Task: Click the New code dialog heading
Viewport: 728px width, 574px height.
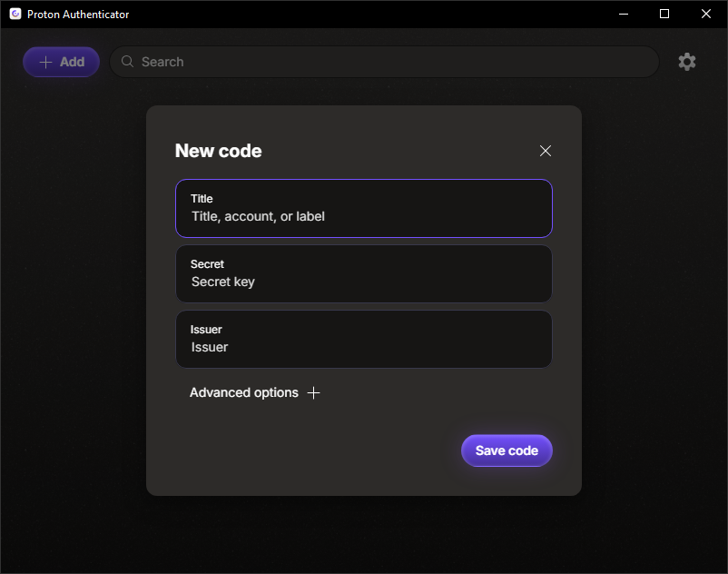Action: 218,151
